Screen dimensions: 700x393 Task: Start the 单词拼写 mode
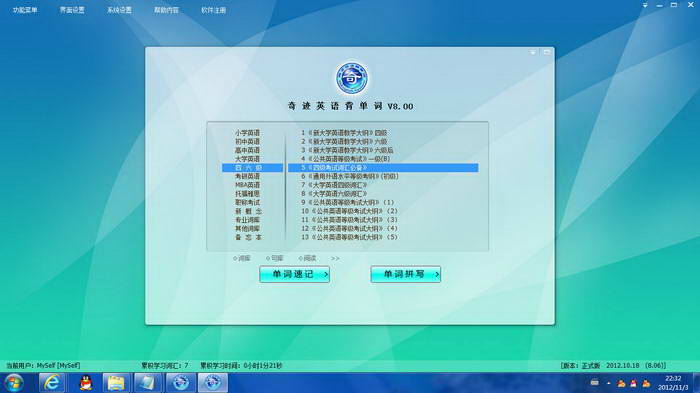point(405,274)
